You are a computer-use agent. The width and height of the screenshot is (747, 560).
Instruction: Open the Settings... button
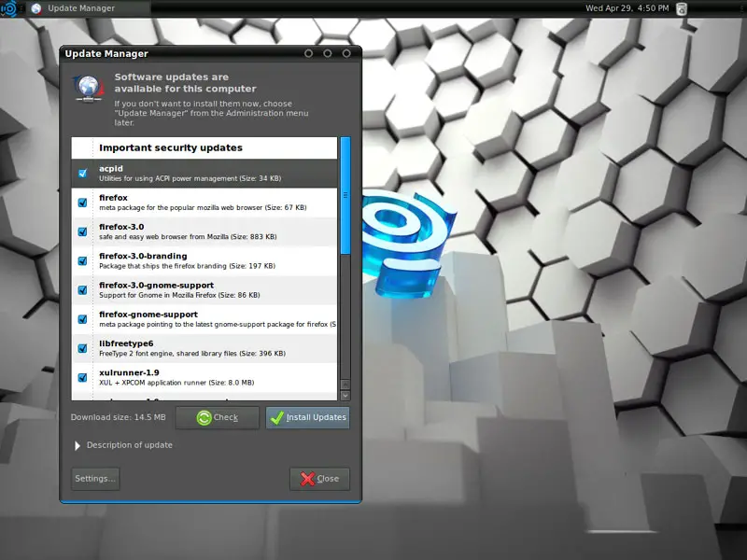(95, 479)
